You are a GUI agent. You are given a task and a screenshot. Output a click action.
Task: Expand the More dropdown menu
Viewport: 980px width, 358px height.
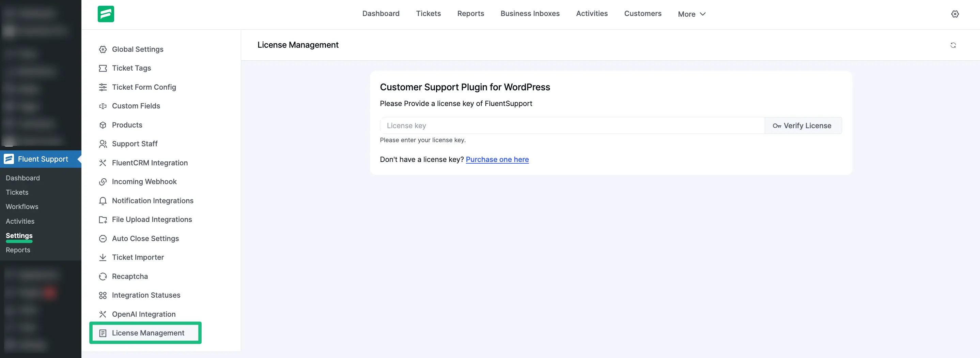click(691, 14)
